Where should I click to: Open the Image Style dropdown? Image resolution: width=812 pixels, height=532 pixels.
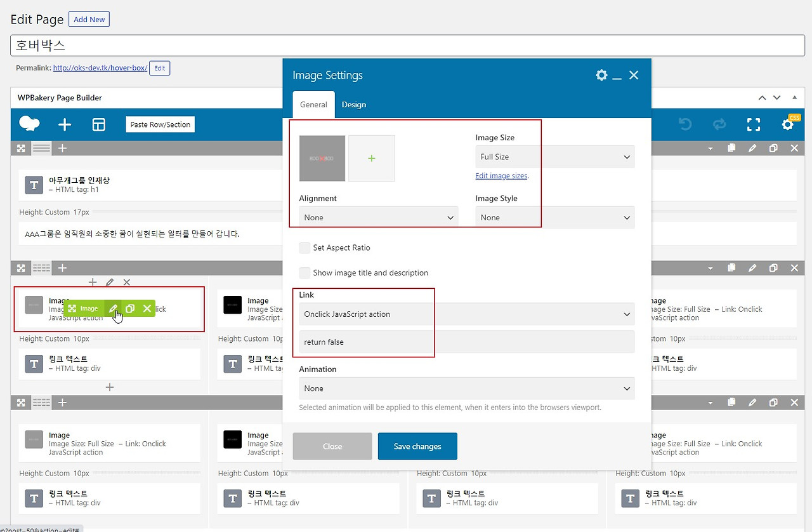pos(555,217)
